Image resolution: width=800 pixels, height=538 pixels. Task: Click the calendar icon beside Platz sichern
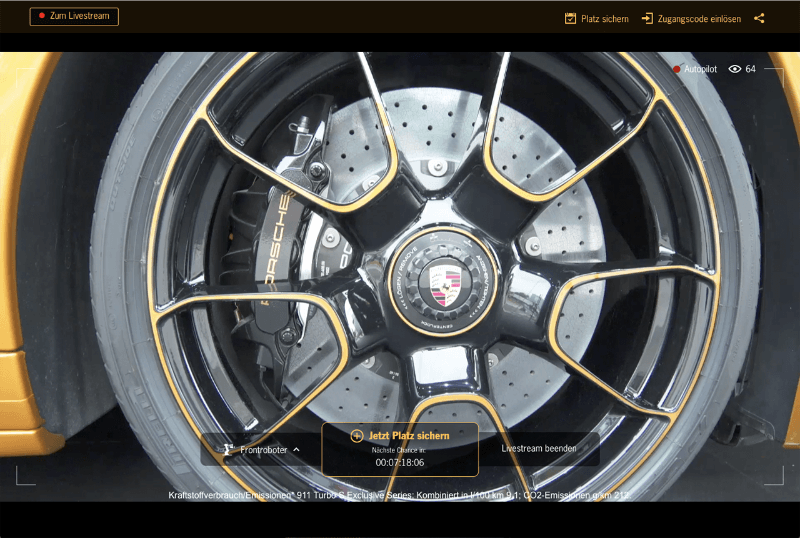(570, 18)
